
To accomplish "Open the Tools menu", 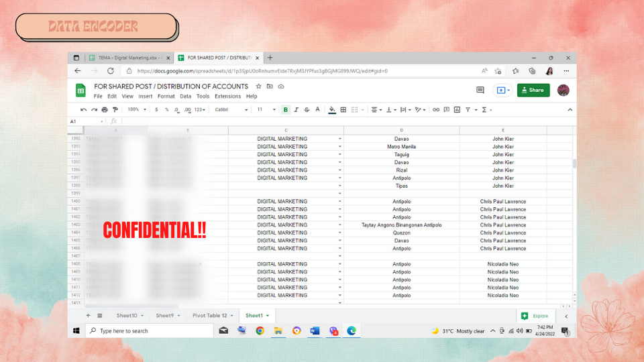I will click(203, 96).
